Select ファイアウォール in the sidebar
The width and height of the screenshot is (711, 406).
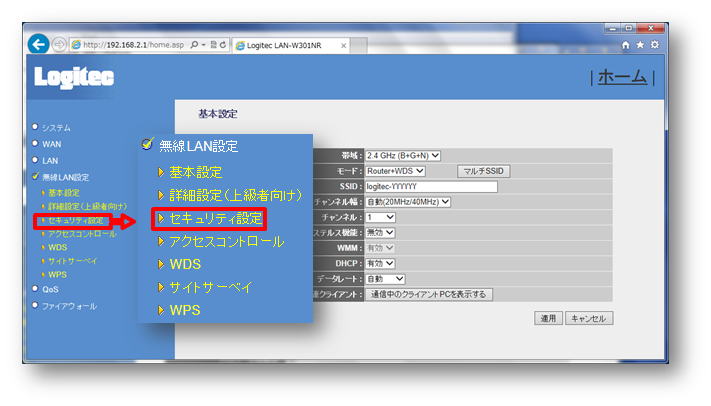point(69,306)
